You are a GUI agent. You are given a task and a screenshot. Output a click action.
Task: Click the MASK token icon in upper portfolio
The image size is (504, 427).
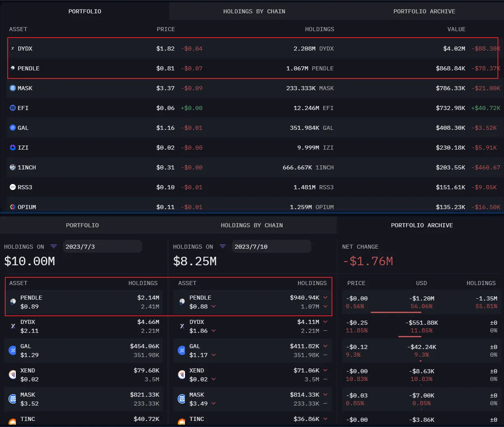[13, 88]
